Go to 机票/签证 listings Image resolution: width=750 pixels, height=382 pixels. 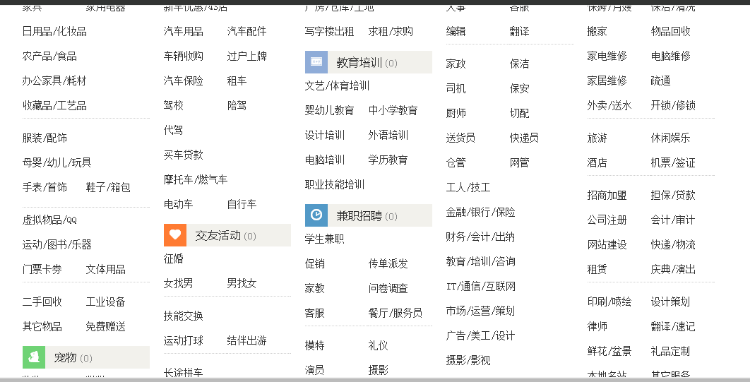(x=673, y=163)
